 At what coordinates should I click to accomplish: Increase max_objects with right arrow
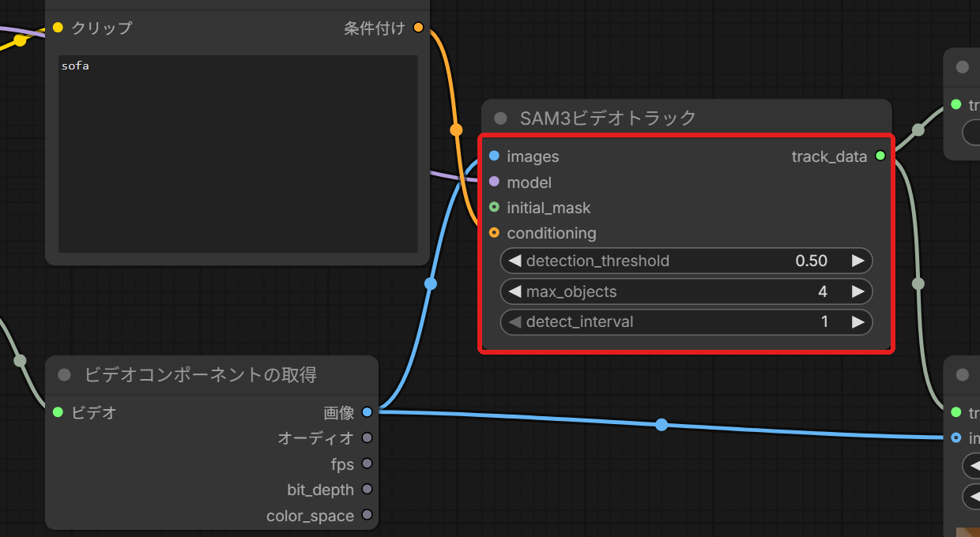pos(857,291)
